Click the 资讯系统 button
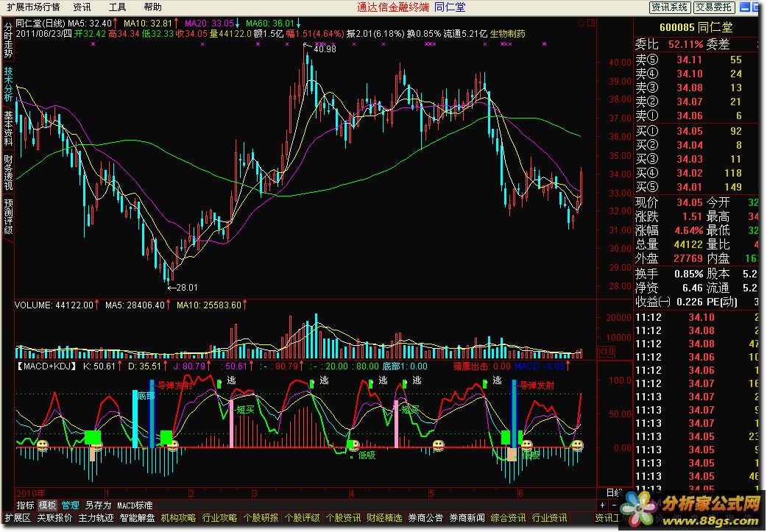 click(670, 7)
